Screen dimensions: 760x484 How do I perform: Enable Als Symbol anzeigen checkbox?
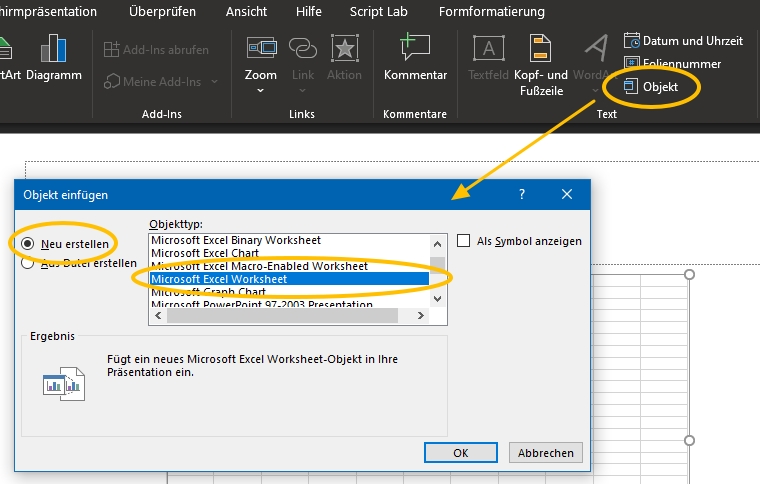463,241
